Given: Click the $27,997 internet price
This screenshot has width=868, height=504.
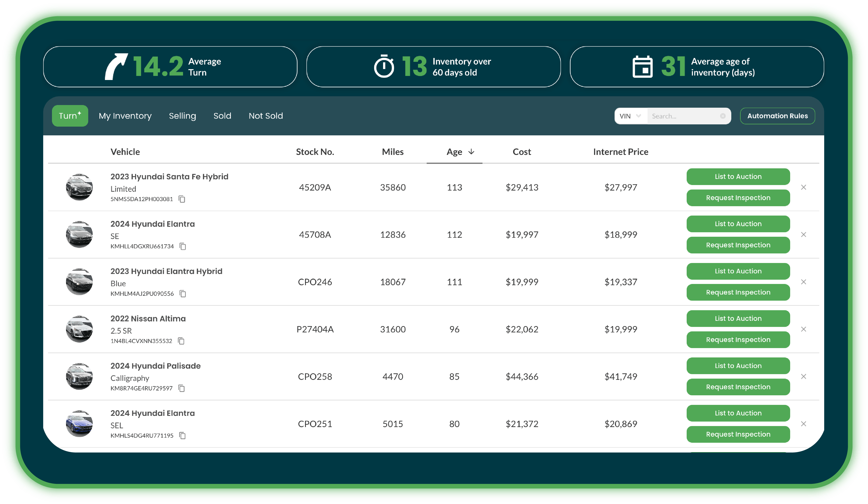Looking at the screenshot, I should [x=620, y=187].
